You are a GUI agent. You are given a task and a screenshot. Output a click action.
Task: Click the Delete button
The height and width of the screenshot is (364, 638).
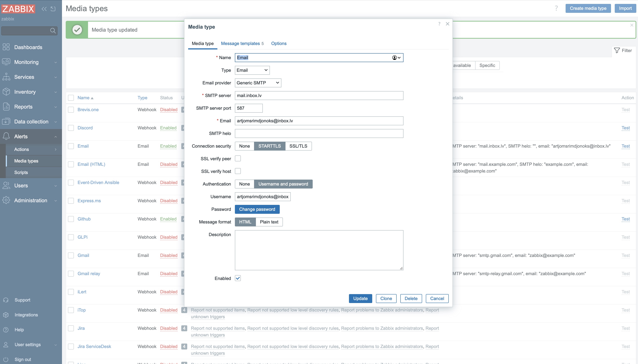(x=411, y=299)
